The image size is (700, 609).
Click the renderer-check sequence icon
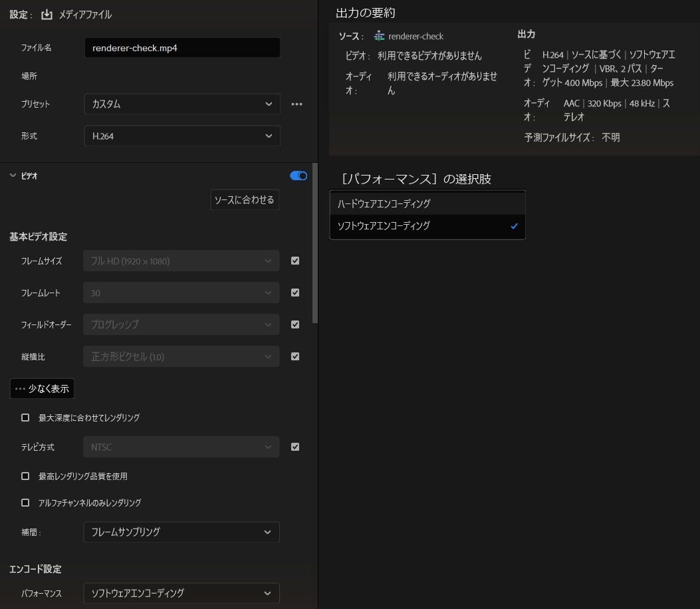pos(379,36)
